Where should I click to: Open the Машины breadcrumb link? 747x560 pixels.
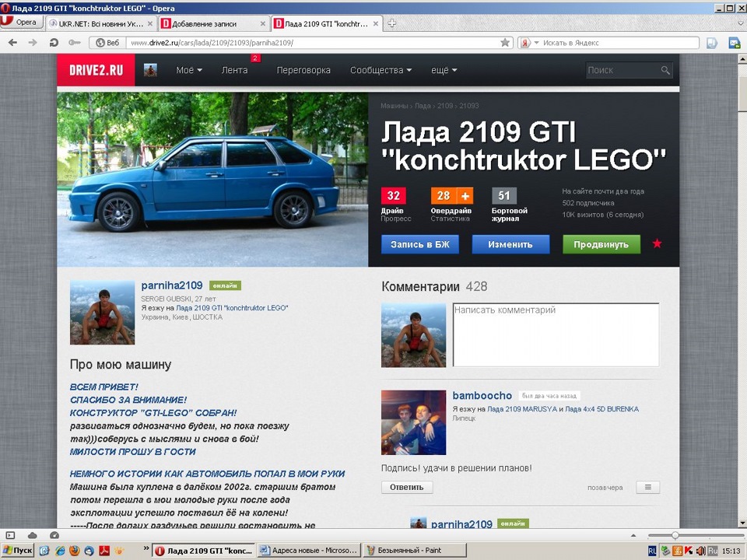394,106
